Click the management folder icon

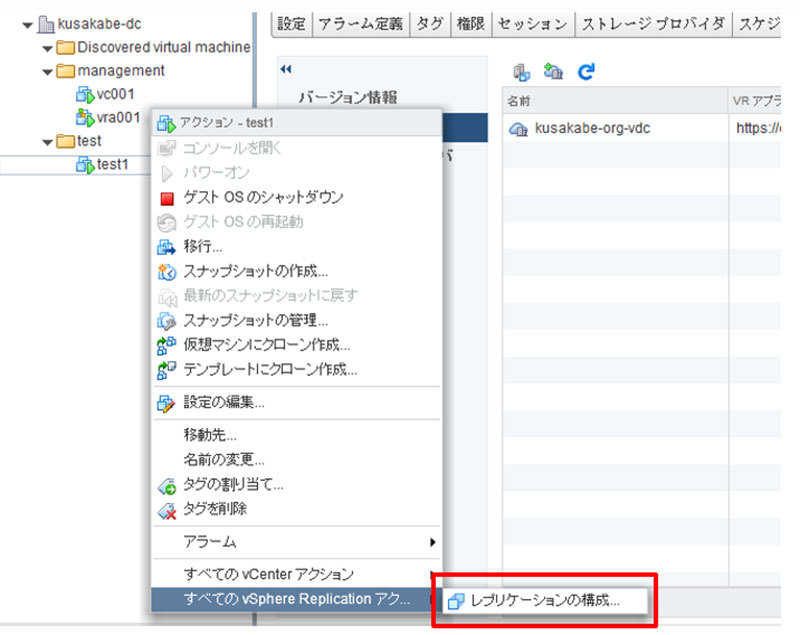(65, 71)
